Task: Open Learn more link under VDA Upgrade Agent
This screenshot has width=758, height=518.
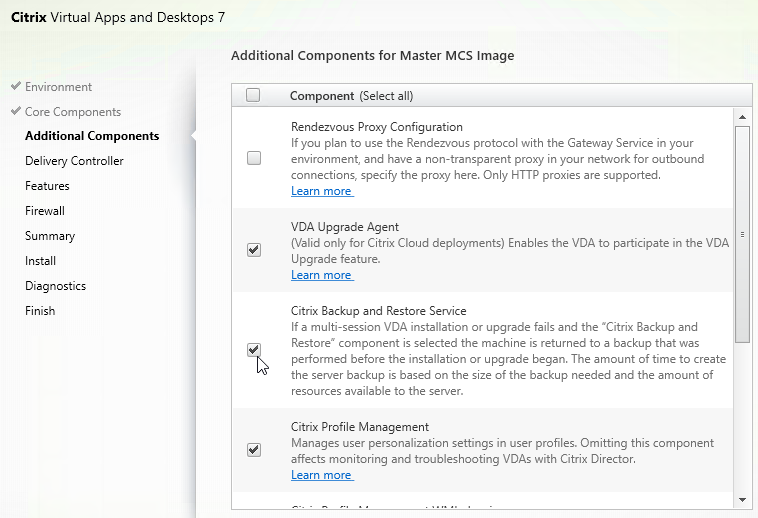Action: click(x=322, y=275)
